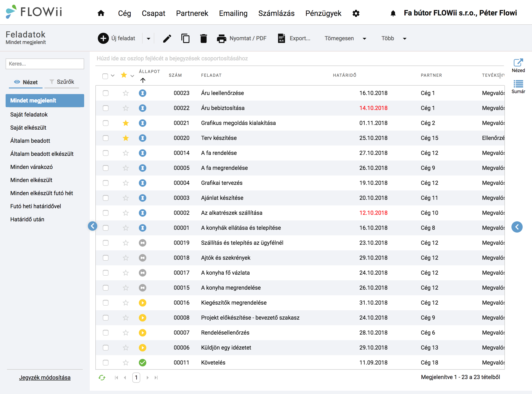Go to first page pager icon
The image size is (532, 394).
point(116,378)
